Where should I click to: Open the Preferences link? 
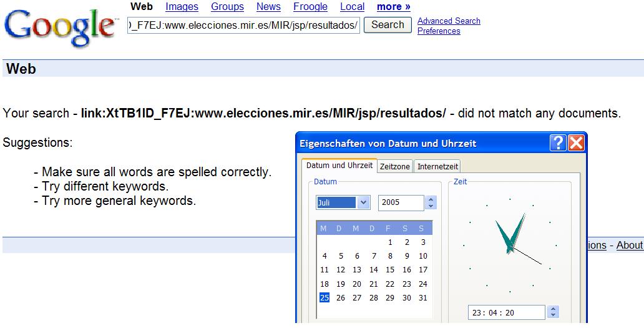point(439,31)
